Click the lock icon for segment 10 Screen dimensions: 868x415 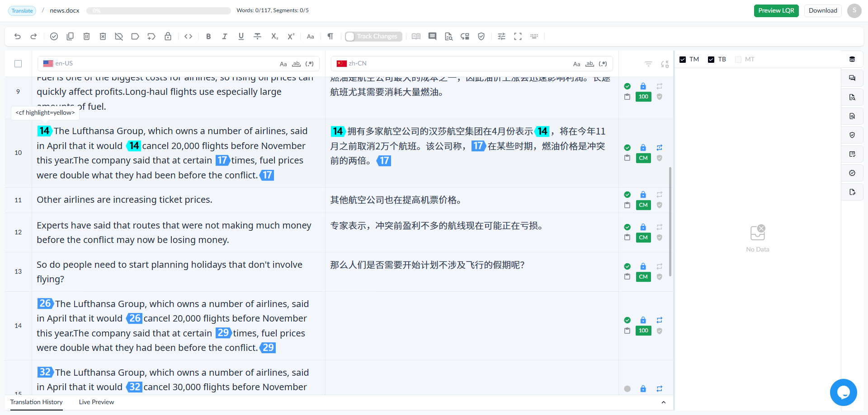coord(643,148)
